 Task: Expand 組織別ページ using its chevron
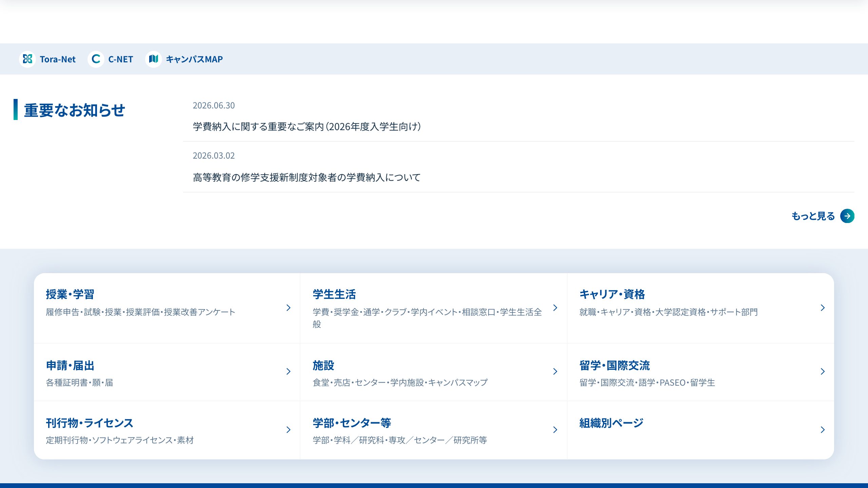[x=823, y=430]
